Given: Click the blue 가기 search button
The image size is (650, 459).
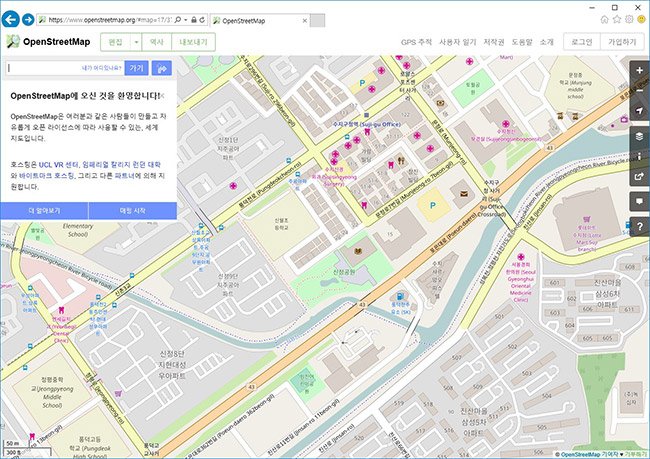Looking at the screenshot, I should point(136,68).
